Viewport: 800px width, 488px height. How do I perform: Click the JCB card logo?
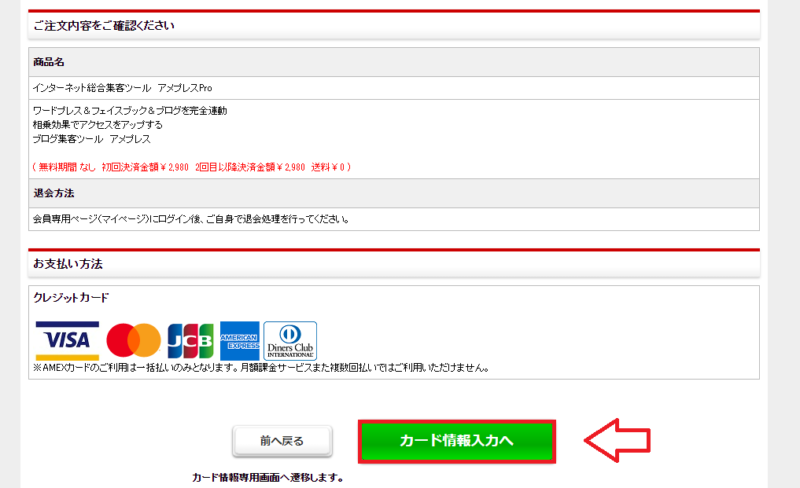[x=191, y=341]
